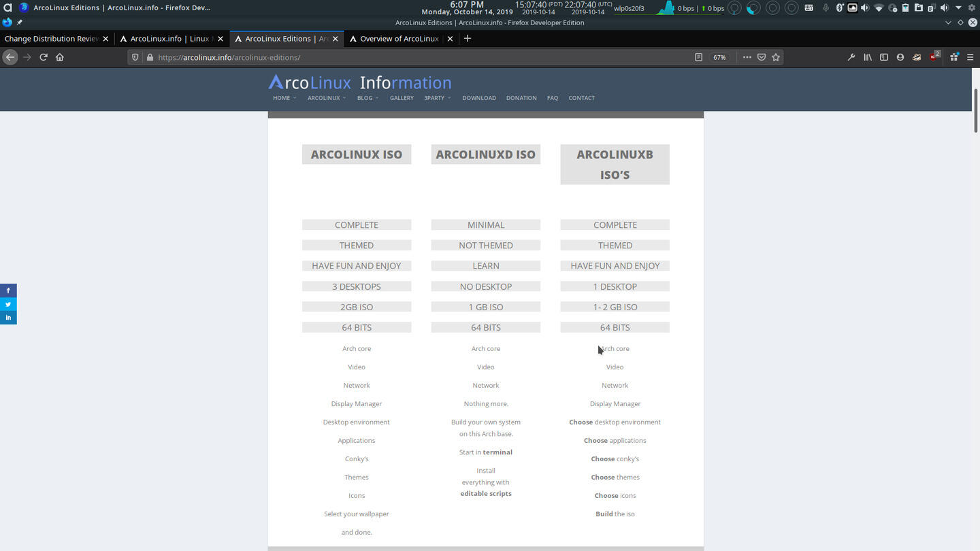Image resolution: width=980 pixels, height=551 pixels.
Task: Open the ArcoLinux application launcher icon
Action: click(8, 7)
